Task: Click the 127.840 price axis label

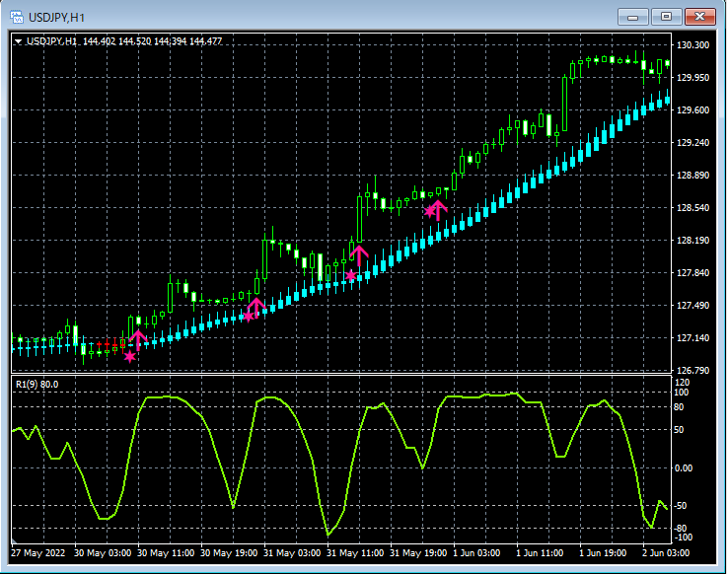Action: (692, 272)
